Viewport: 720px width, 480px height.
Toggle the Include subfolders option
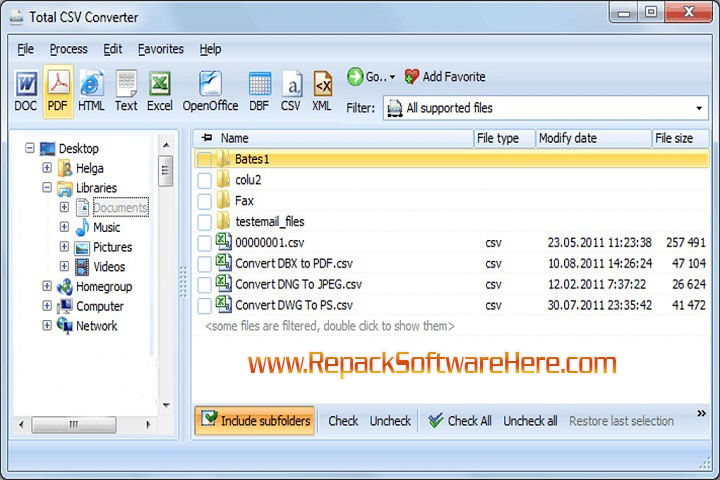pyautogui.click(x=255, y=420)
